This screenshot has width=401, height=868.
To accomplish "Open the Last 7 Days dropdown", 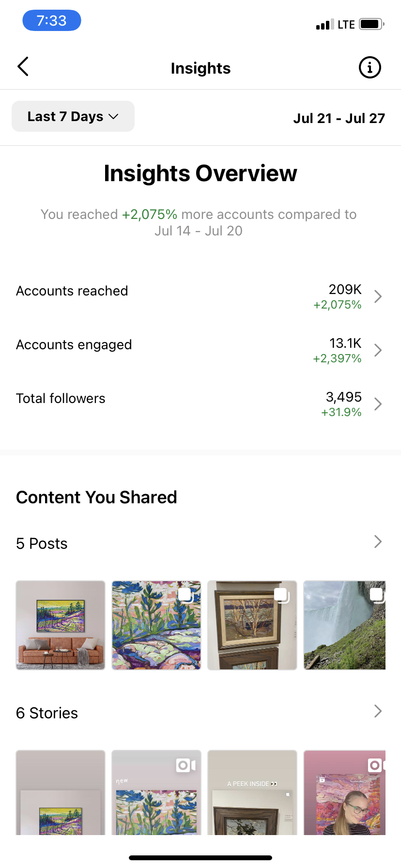I will (73, 116).
